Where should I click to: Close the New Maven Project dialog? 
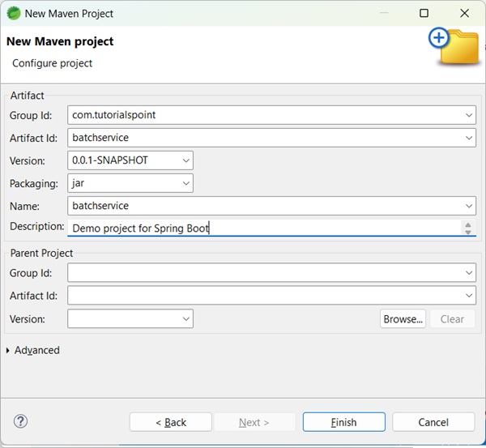(464, 13)
